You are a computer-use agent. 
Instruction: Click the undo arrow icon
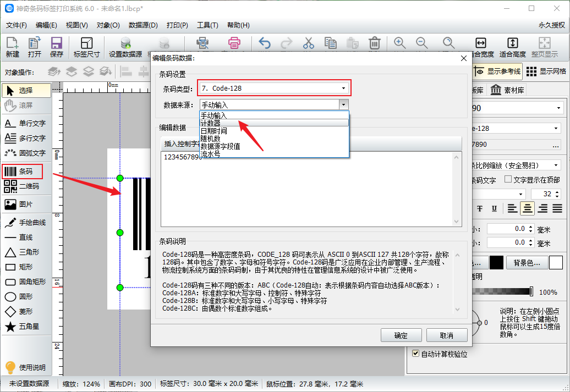coord(265,43)
